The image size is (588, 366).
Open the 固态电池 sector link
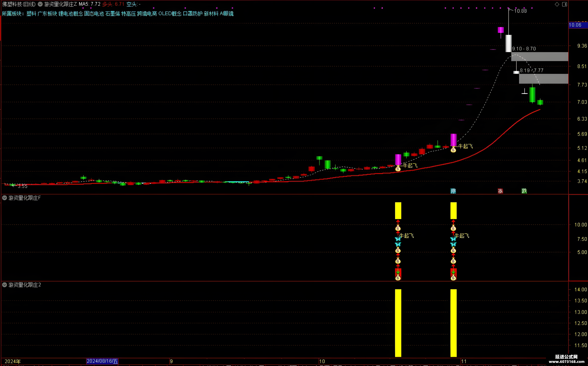pos(94,14)
